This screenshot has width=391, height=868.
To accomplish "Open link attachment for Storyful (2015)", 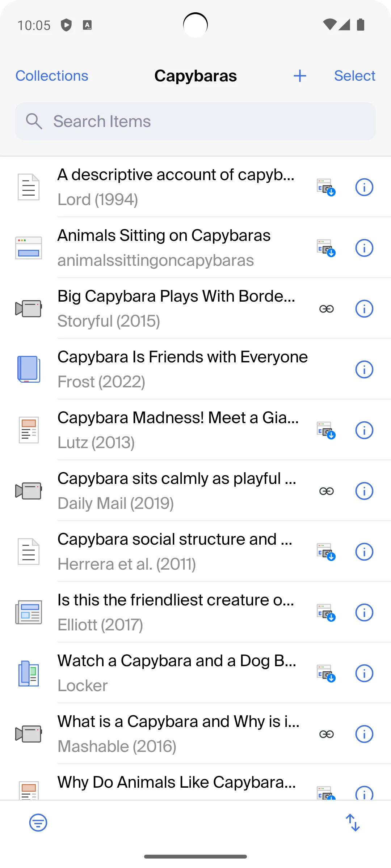I will [326, 309].
